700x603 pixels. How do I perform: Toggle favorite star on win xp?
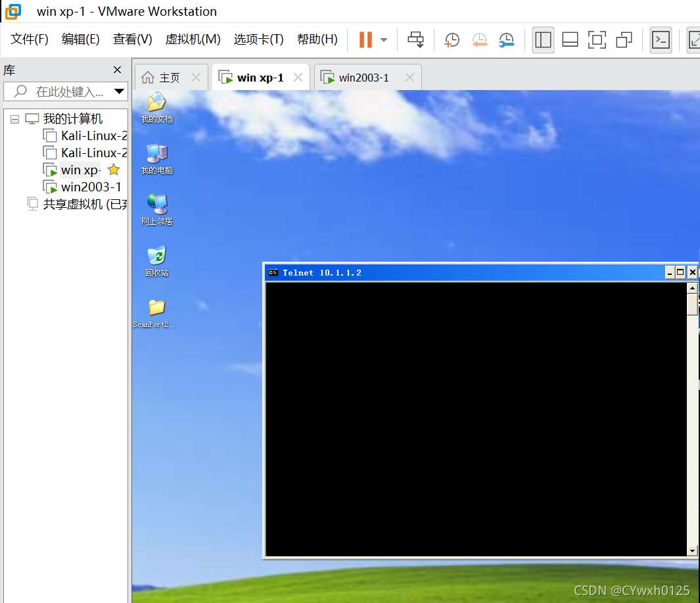[x=114, y=170]
